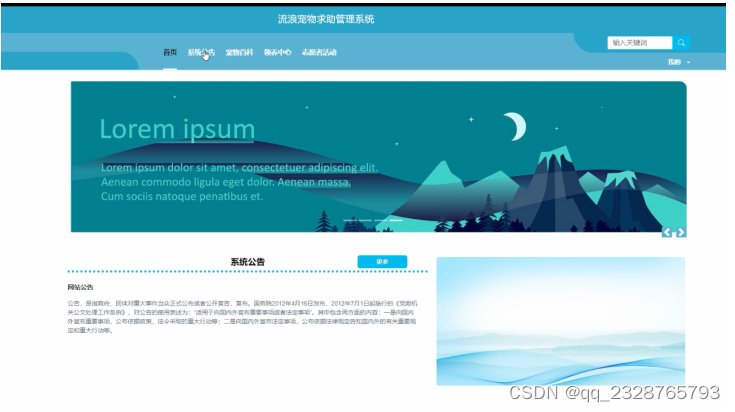Click the Lorem ipsum mountain banner image
Image resolution: width=735 pixels, height=412 pixels.
point(379,157)
